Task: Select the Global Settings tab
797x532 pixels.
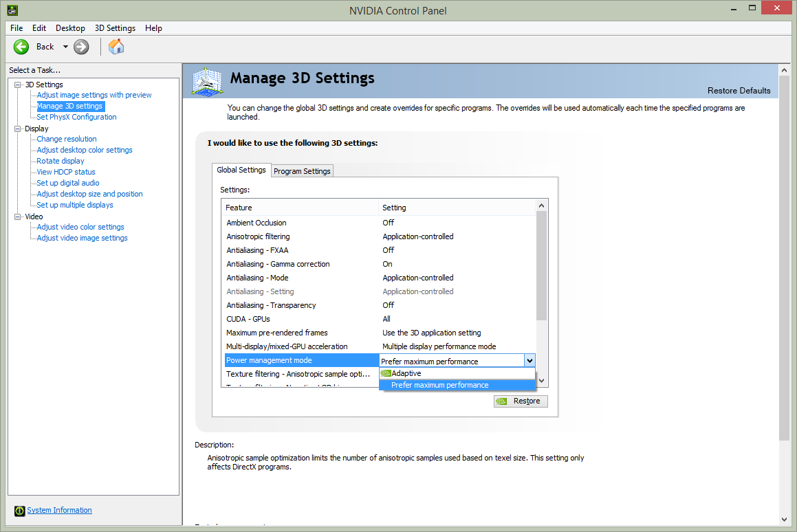Action: 241,170
